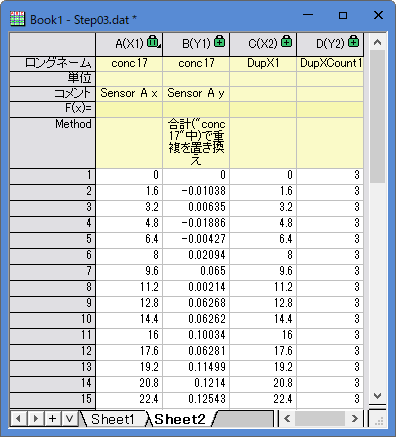Switch to Sheet1 tab
396x437 pixels.
point(113,419)
